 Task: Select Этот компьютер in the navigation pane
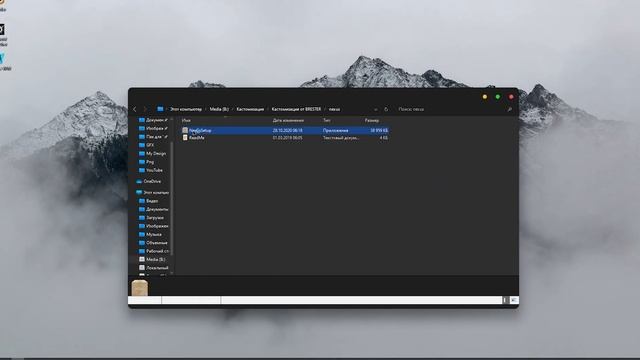point(153,192)
